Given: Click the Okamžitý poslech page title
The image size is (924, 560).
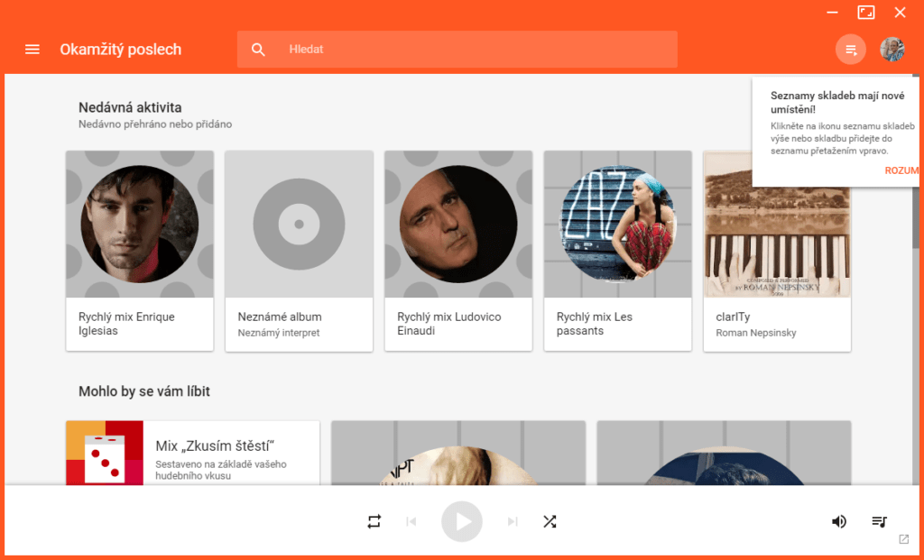Looking at the screenshot, I should pos(121,50).
